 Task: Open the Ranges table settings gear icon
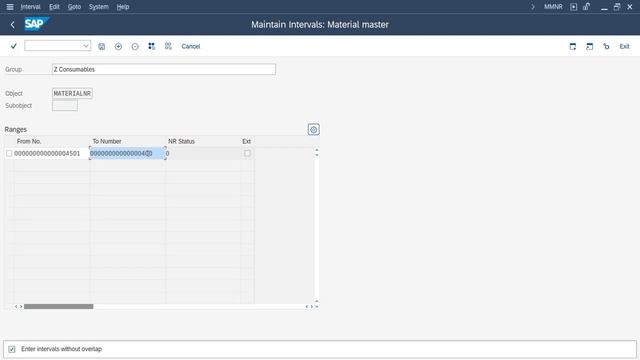[x=313, y=130]
